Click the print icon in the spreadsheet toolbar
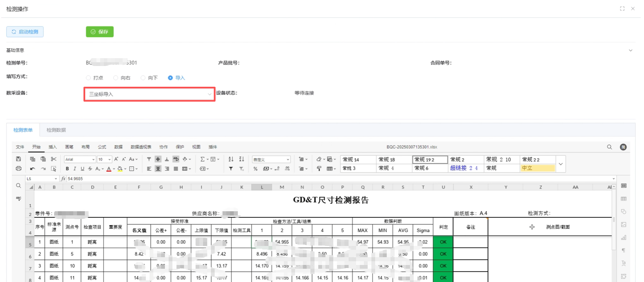Viewport: 644px width, 282px height. point(18,168)
